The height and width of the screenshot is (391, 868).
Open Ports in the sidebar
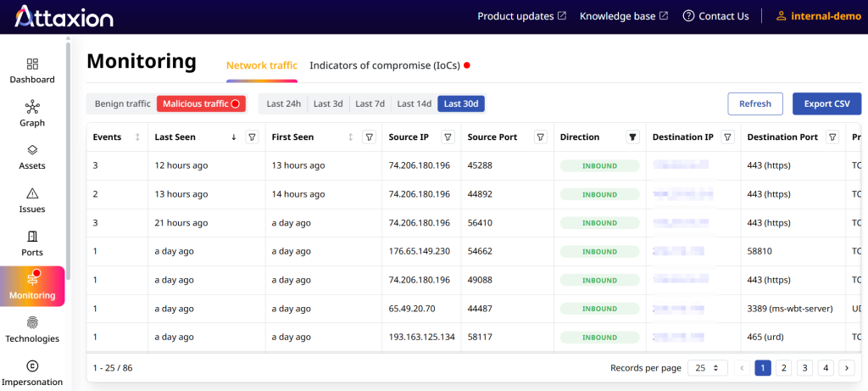tap(32, 243)
